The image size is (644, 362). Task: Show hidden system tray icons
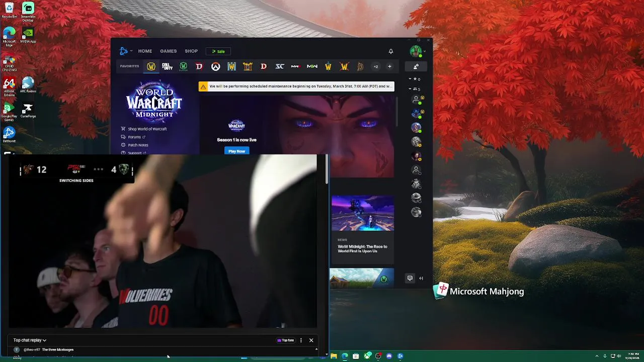coord(597,356)
